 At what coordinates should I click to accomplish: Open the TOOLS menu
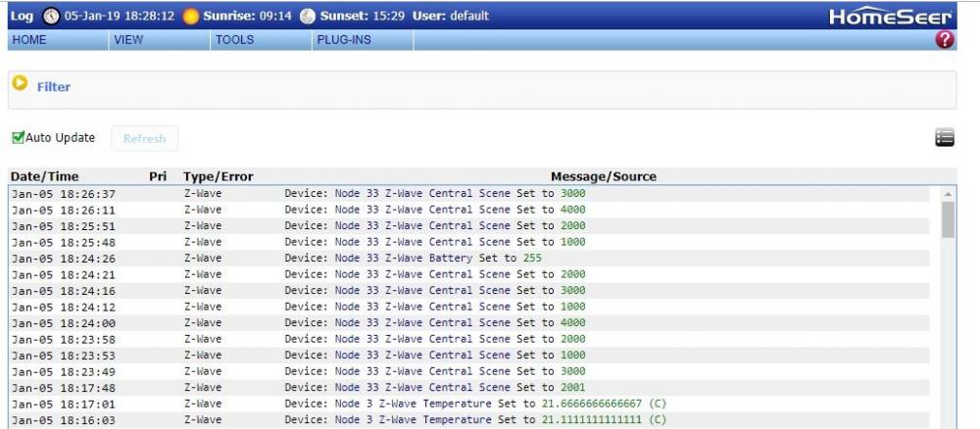tap(234, 40)
